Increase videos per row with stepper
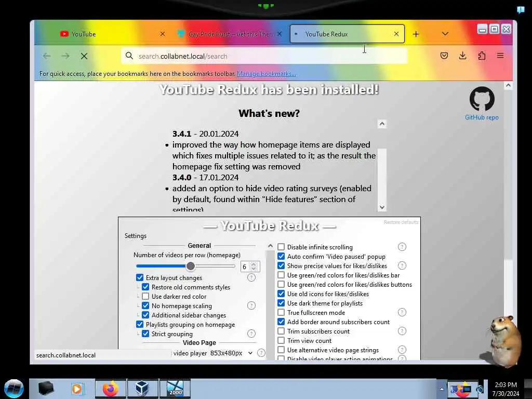 pos(254,264)
